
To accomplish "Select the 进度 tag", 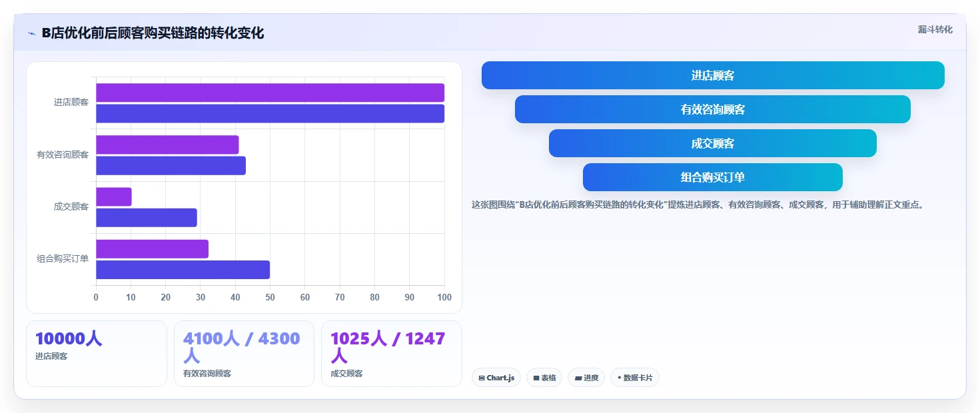I will point(586,378).
